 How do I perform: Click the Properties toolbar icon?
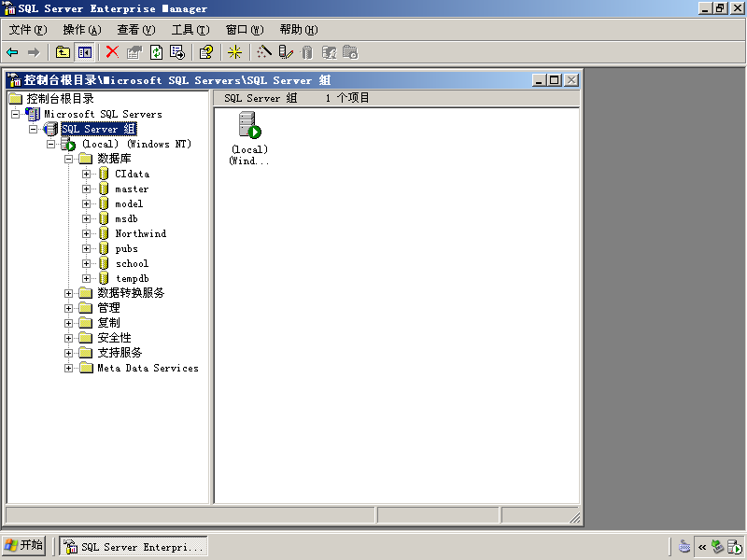pyautogui.click(x=134, y=52)
